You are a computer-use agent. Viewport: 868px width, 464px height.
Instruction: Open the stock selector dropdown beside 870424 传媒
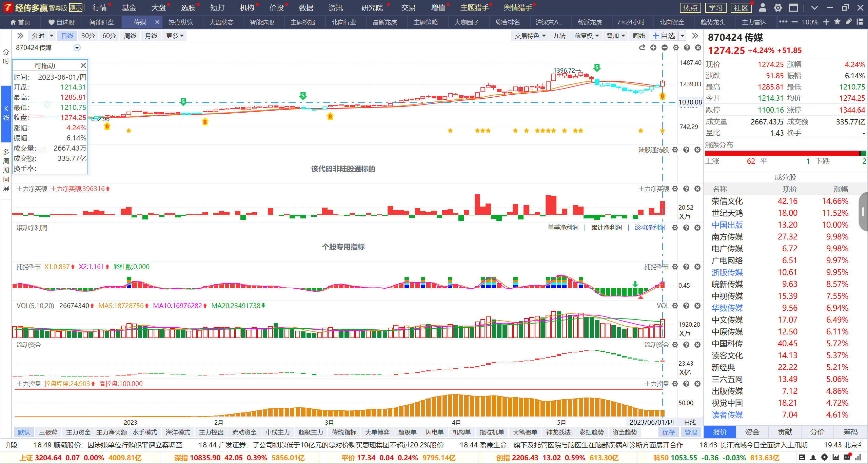(77, 48)
